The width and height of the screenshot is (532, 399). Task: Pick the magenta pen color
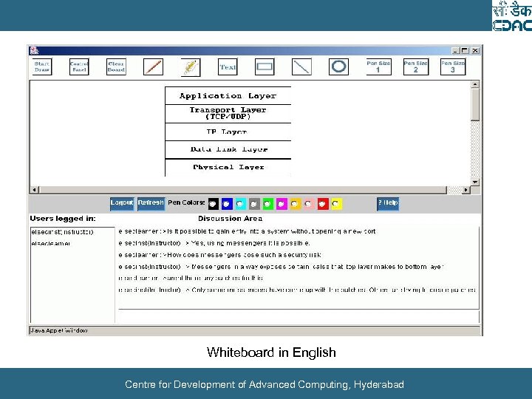tap(282, 204)
